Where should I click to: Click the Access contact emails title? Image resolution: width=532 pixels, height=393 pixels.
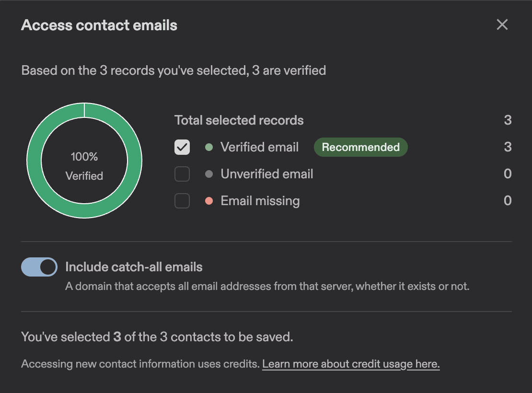click(99, 25)
